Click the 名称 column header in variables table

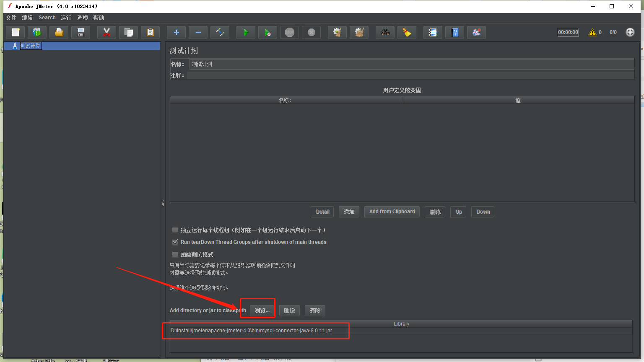click(x=286, y=100)
